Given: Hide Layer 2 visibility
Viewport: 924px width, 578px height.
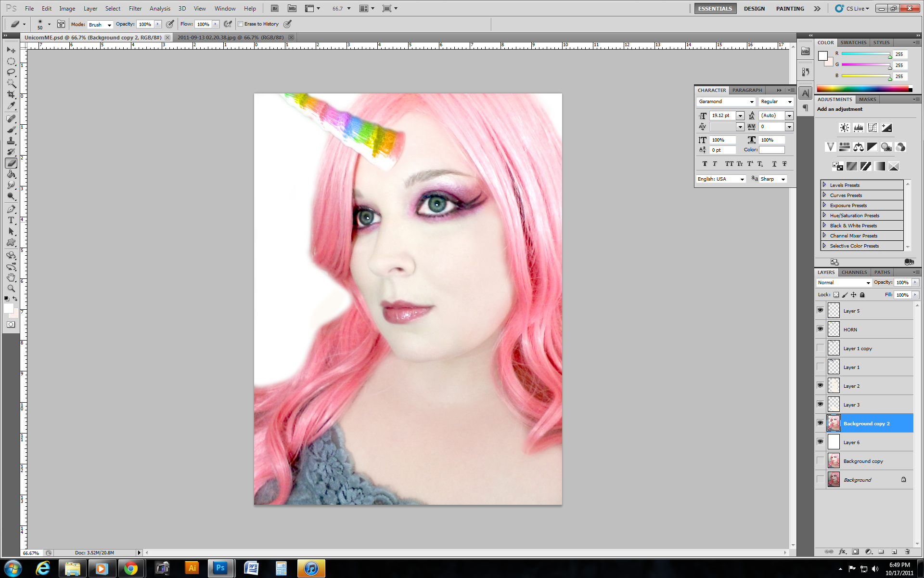Looking at the screenshot, I should [821, 385].
